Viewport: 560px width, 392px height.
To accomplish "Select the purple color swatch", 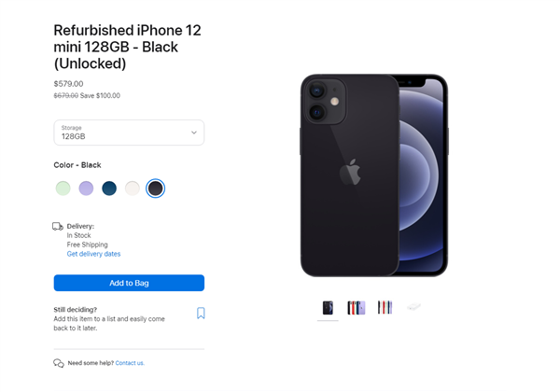I will tap(86, 189).
